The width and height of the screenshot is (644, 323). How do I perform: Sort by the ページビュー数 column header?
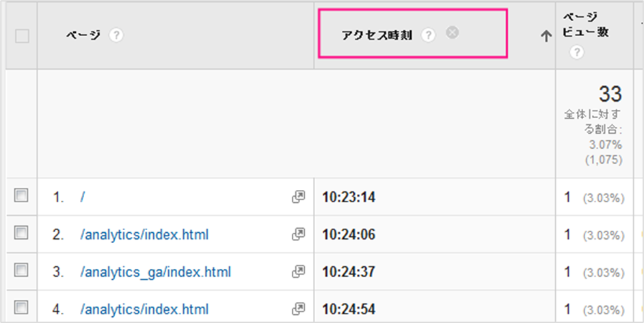[x=585, y=25]
